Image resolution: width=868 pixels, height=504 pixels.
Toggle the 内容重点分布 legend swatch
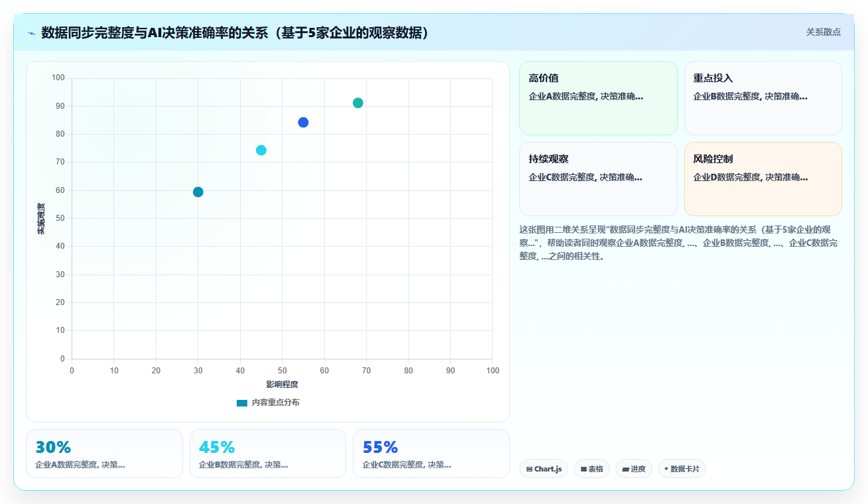click(x=242, y=403)
